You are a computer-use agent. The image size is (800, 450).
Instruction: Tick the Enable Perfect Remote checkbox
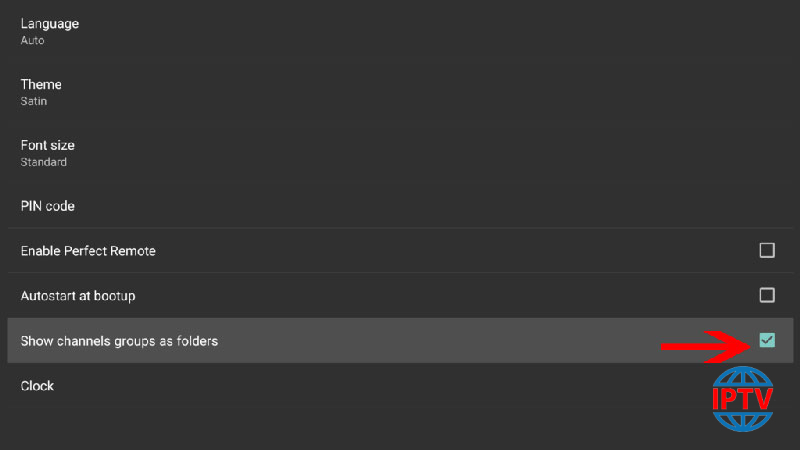click(x=767, y=251)
